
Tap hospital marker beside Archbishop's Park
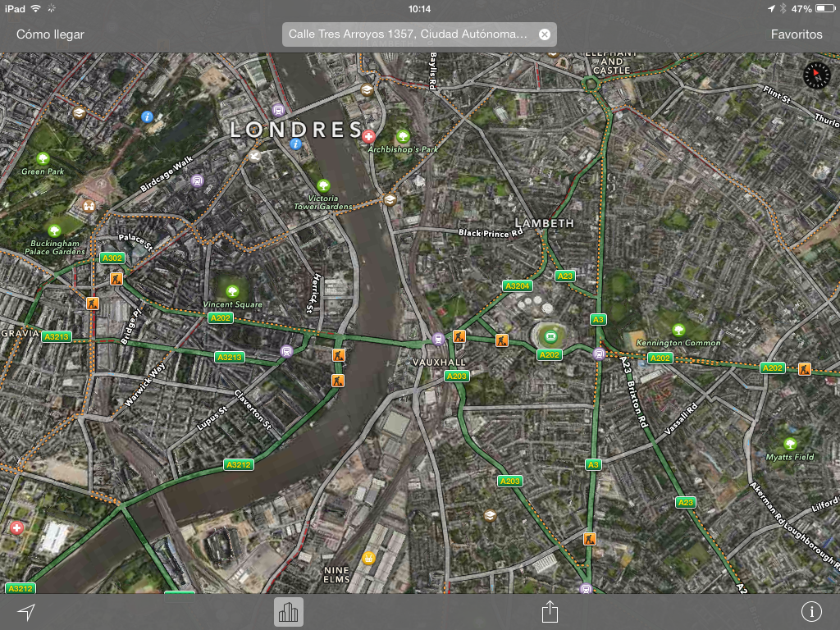pos(368,137)
